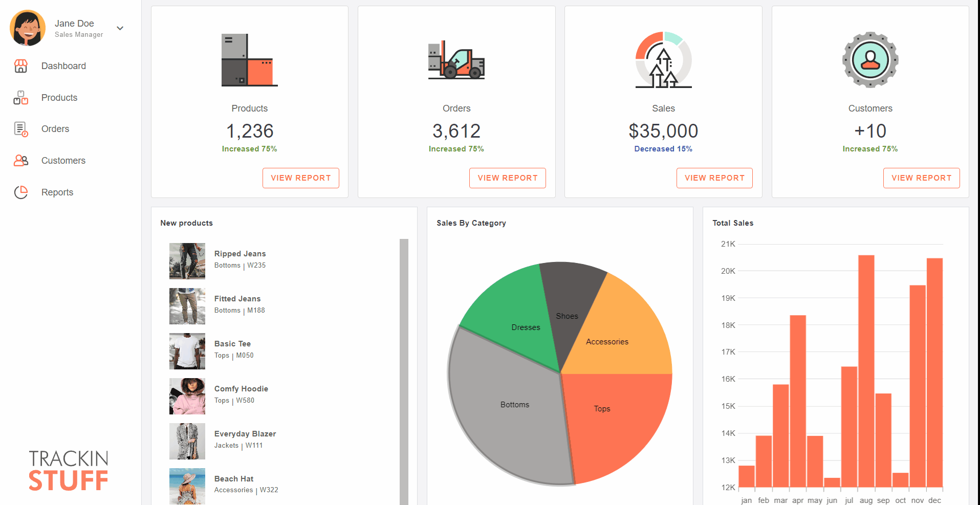980x505 pixels.
Task: Click the Decreased 15% label
Action: (x=664, y=149)
